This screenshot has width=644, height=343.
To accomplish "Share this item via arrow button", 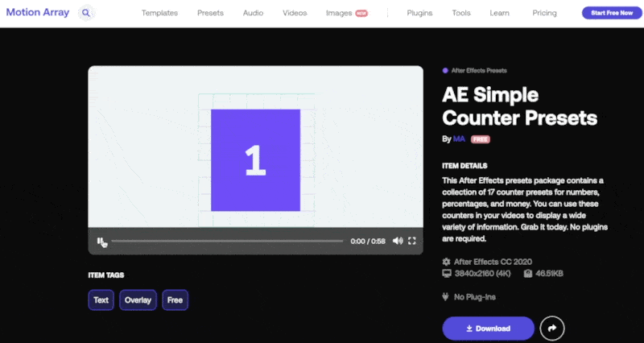I will coord(552,329).
